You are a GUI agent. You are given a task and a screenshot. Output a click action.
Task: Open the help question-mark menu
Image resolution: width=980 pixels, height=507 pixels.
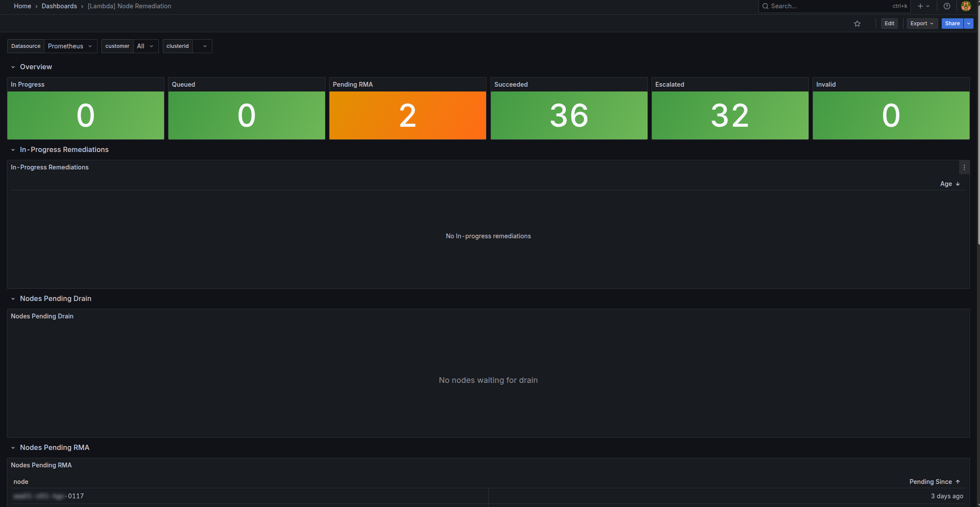[x=946, y=6]
